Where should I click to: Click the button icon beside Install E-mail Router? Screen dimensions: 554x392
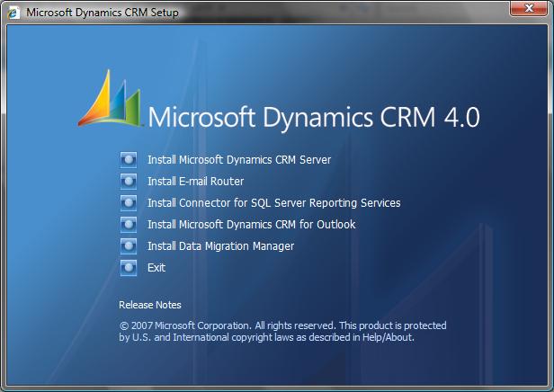coord(129,182)
